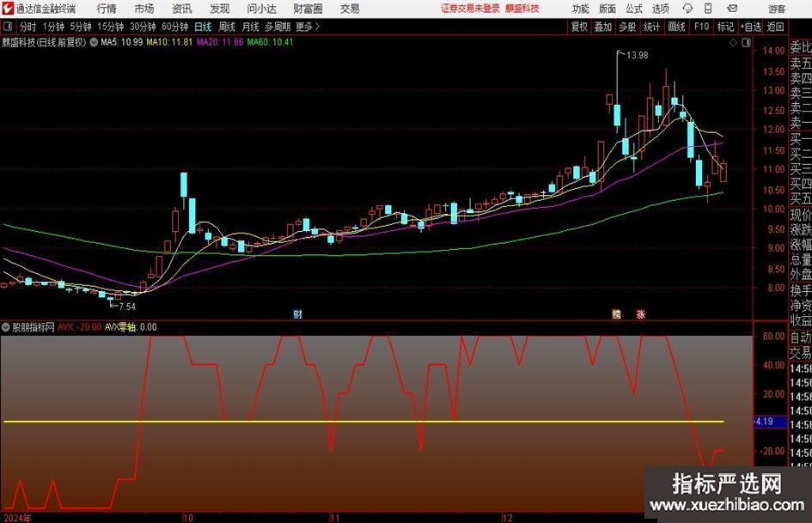Open the mobile phone icon
812x523 pixels.
click(x=708, y=9)
